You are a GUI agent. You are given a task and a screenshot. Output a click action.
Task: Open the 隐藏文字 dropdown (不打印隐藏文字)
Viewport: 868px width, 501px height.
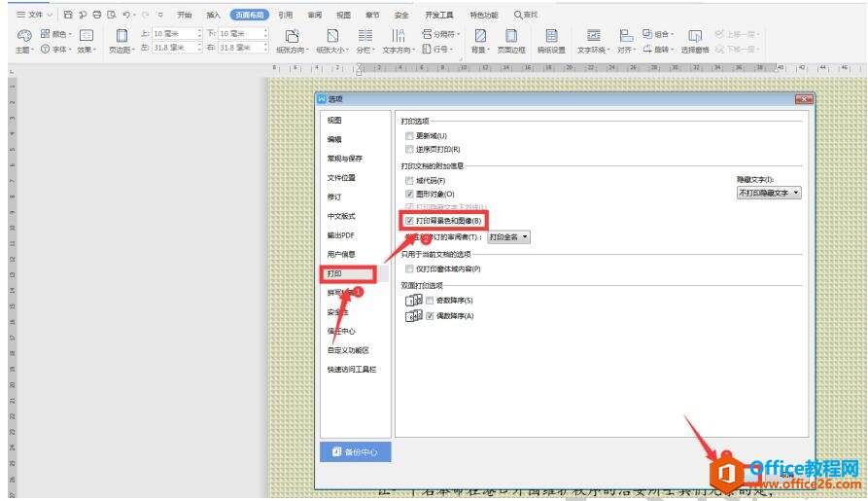pyautogui.click(x=769, y=193)
